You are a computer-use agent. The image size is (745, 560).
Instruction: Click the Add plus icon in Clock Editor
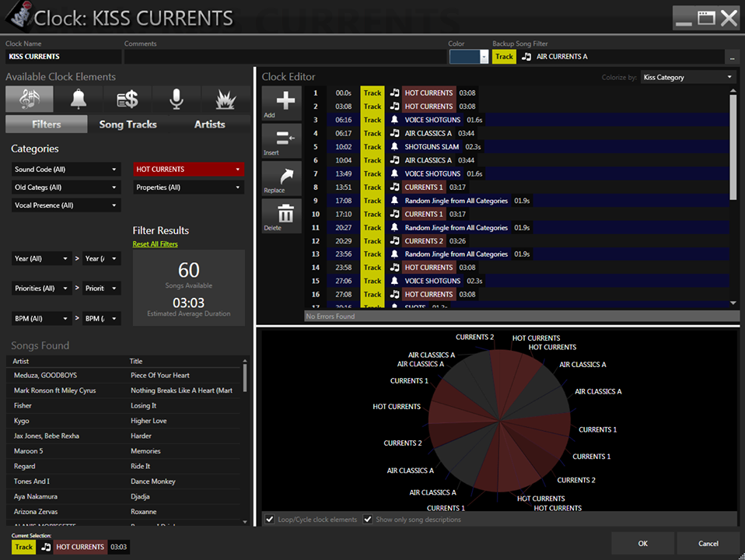[282, 103]
